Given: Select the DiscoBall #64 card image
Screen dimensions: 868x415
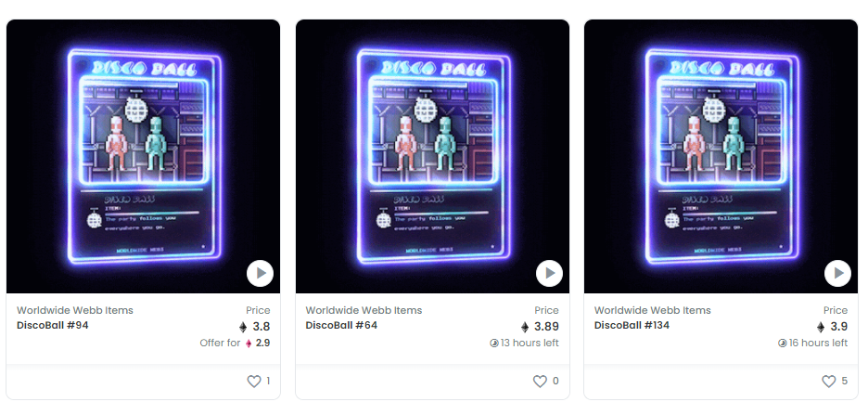Looking at the screenshot, I should point(432,156).
